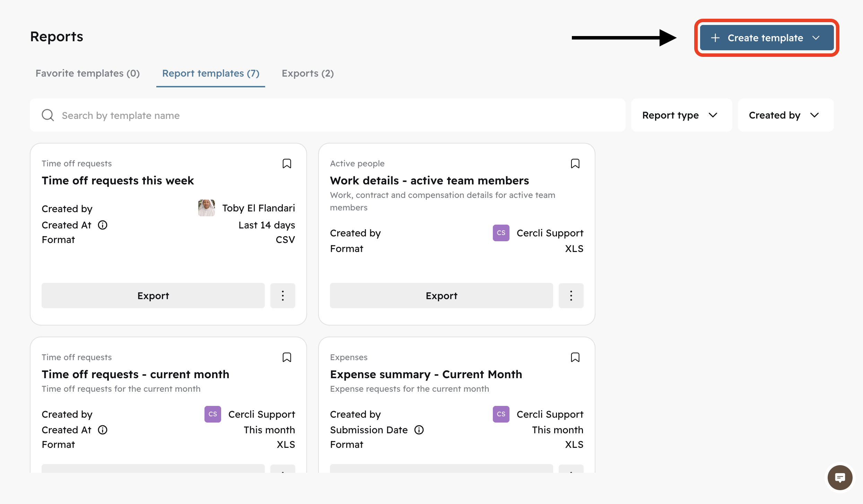Viewport: 863px width, 504px height.
Task: Click Toby El Flandari's avatar photo
Action: (206, 208)
